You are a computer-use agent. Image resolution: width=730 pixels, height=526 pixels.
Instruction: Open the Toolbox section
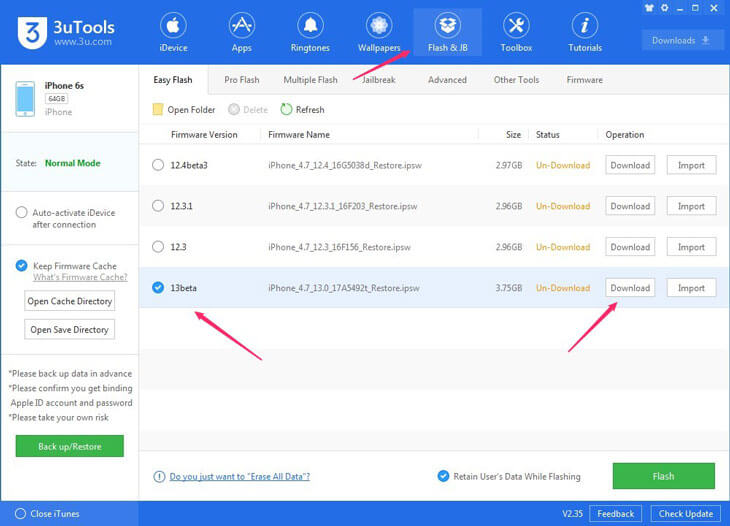(x=516, y=32)
